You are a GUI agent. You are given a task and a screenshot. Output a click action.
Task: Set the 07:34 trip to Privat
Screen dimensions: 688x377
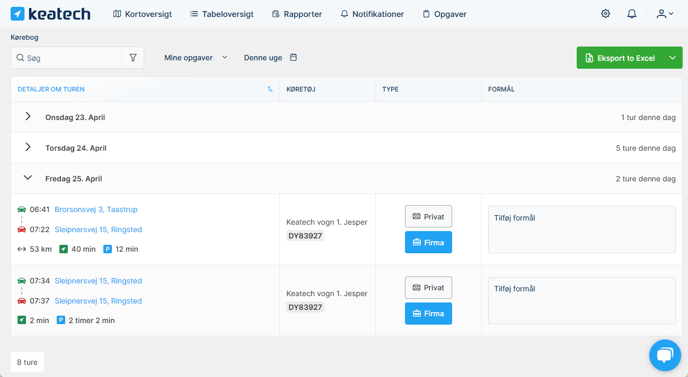tap(428, 287)
